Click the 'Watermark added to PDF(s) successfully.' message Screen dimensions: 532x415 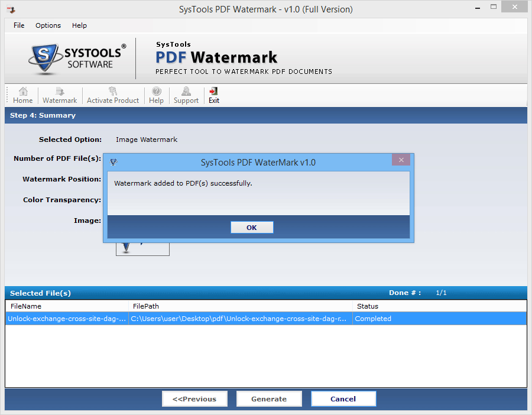(183, 183)
